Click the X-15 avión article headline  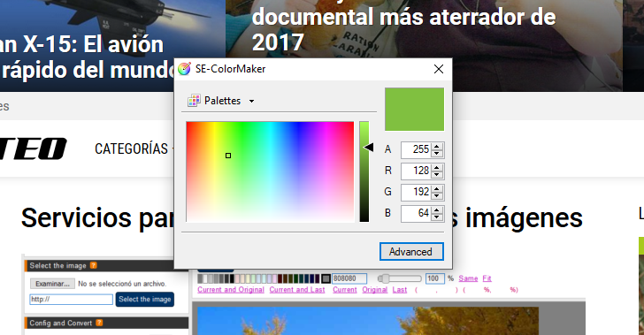pyautogui.click(x=87, y=57)
